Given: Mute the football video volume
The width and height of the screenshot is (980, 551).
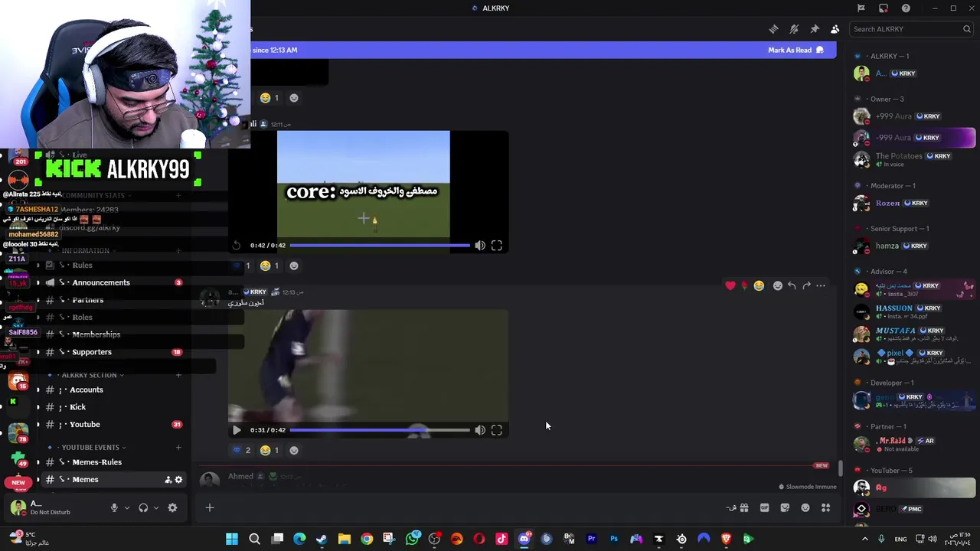Looking at the screenshot, I should point(479,430).
